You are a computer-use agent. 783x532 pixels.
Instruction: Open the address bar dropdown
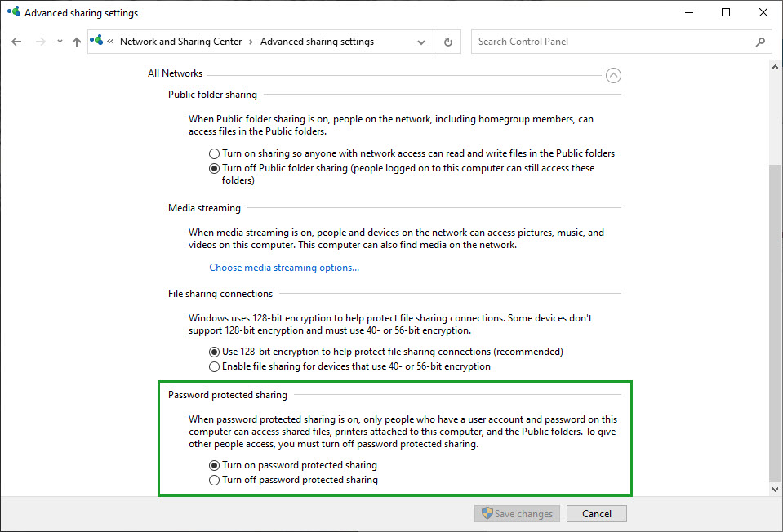pyautogui.click(x=420, y=41)
